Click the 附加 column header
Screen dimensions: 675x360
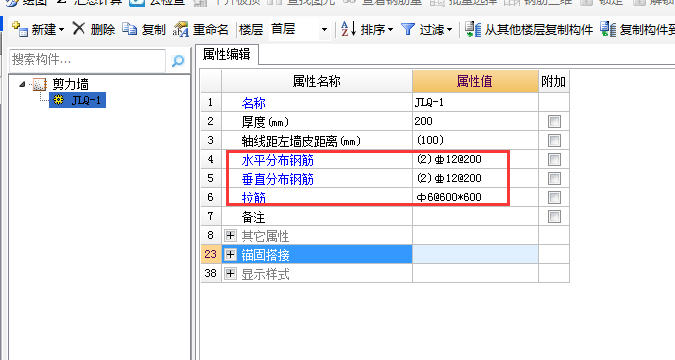point(554,81)
